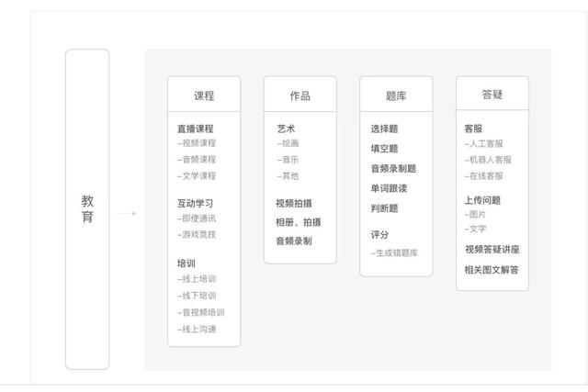Screen dimensions: 588x392
Task: Click the 游戏竞技 item
Action: (197, 235)
